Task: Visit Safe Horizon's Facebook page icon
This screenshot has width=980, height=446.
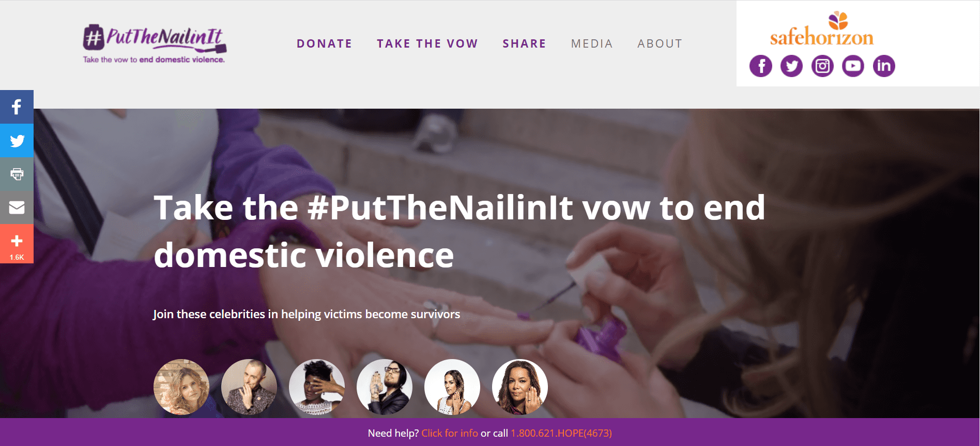Action: (x=761, y=66)
